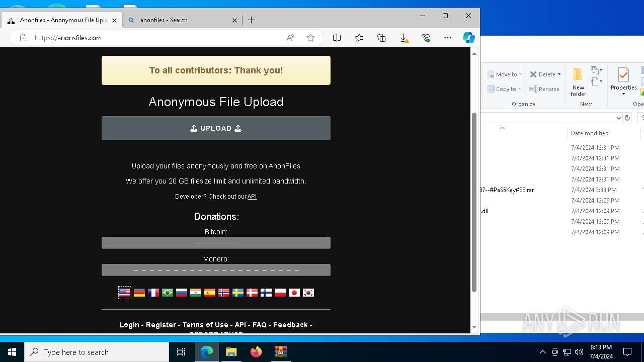644x362 pixels.
Task: Open File Explorer from taskbar
Action: [x=231, y=352]
